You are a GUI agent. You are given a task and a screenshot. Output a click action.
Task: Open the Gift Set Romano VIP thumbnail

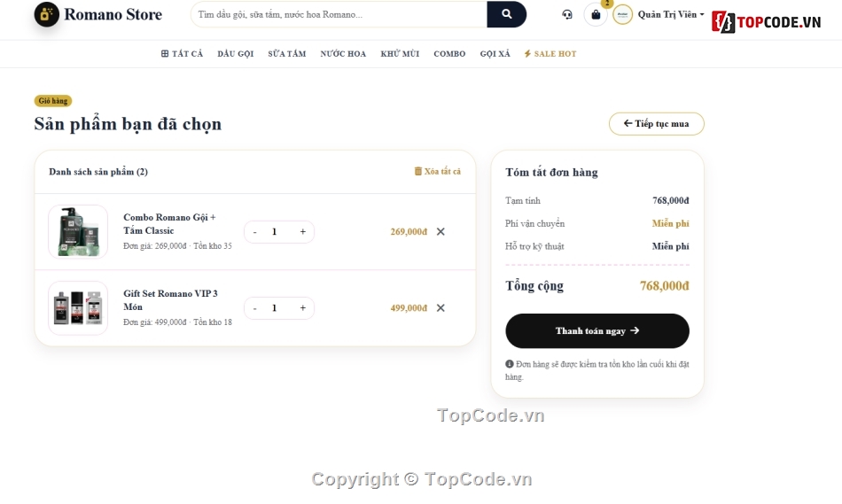pos(78,308)
